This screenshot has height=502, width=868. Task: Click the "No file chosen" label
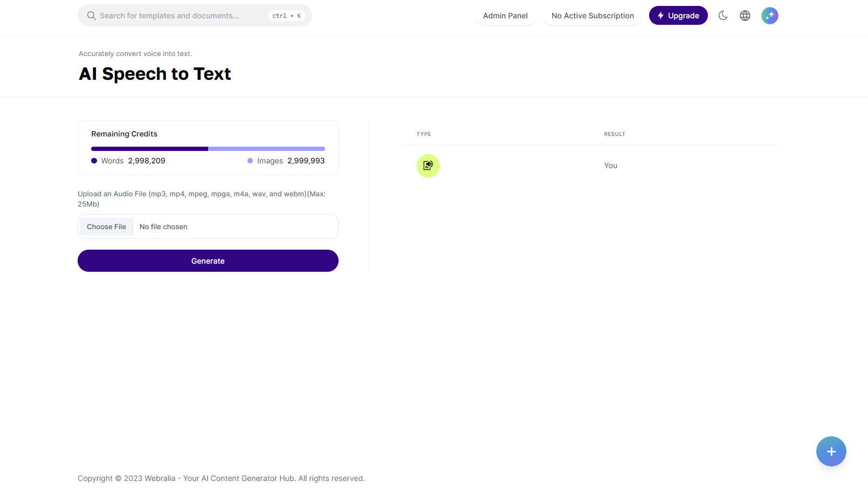tap(163, 227)
